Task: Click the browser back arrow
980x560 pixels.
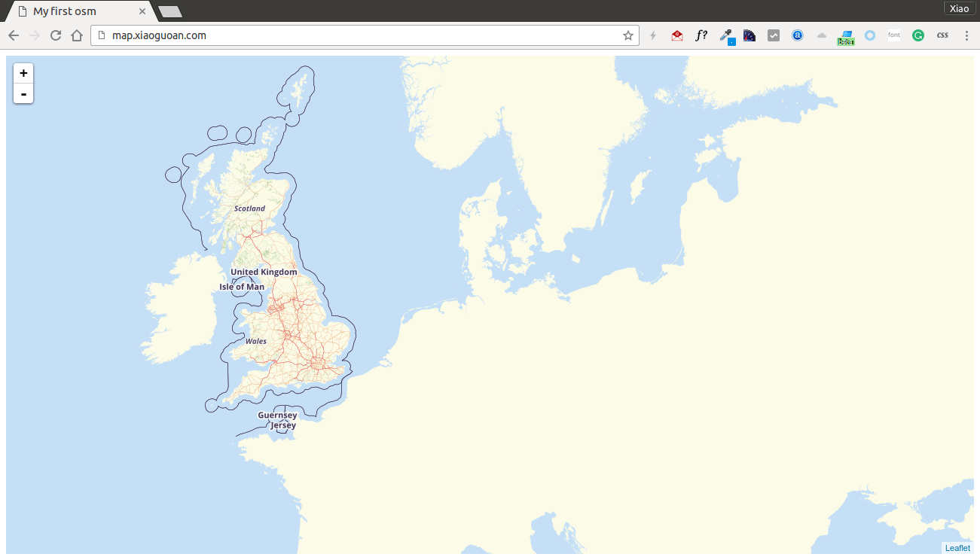Action: coord(14,35)
